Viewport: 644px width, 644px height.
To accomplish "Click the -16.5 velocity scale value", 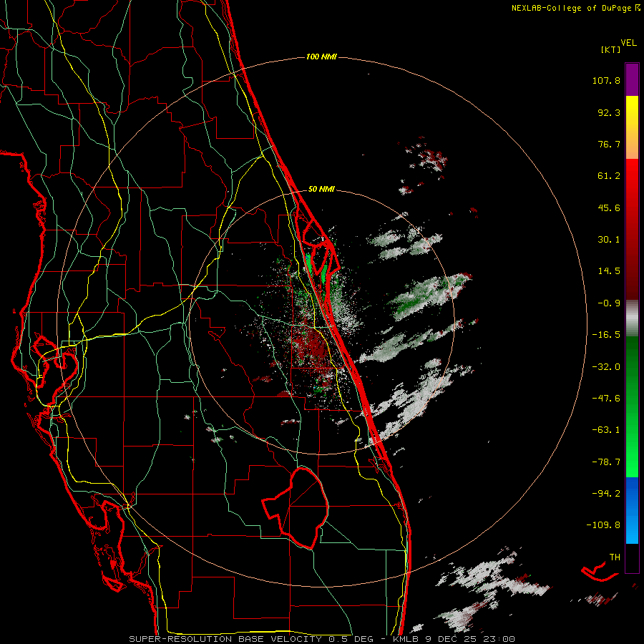I will coord(606,335).
